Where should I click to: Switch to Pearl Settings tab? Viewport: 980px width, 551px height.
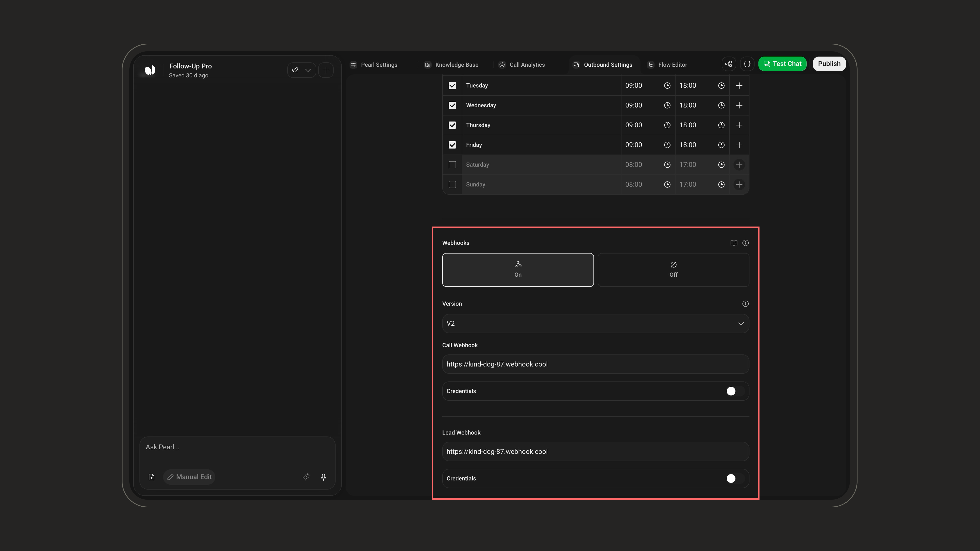coord(374,65)
